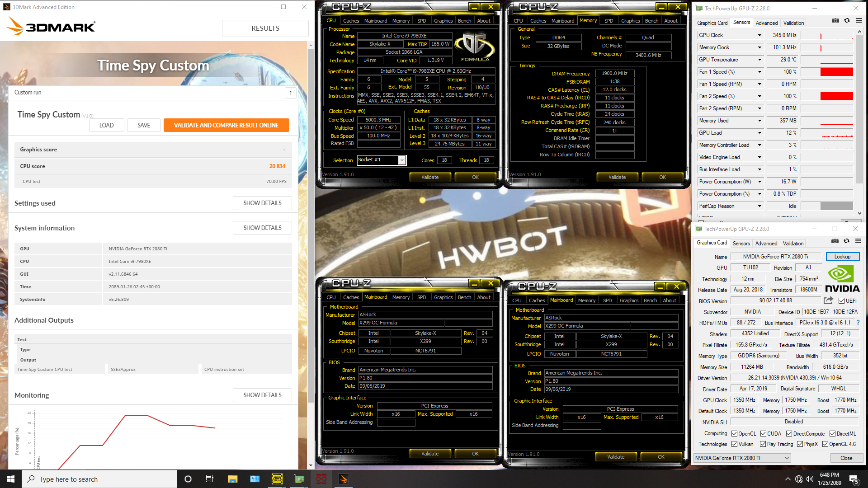Screen dimensions: 868x488
Task: Open 3DMark custom run help question mark
Action: 291,93
